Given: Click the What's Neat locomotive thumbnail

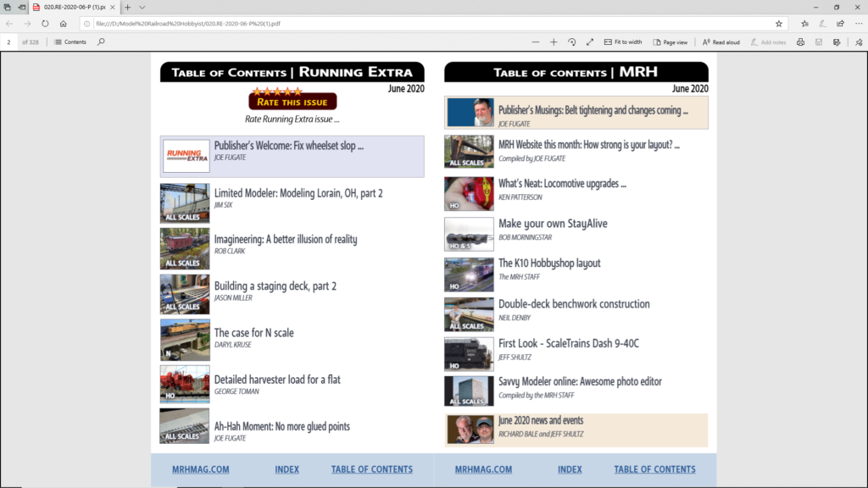Looking at the screenshot, I should pyautogui.click(x=469, y=194).
